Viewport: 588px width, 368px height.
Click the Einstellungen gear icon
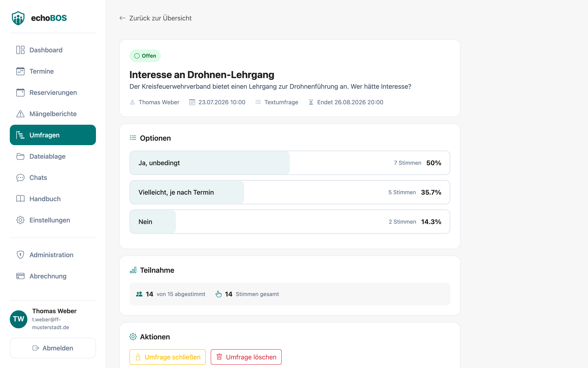coord(20,220)
